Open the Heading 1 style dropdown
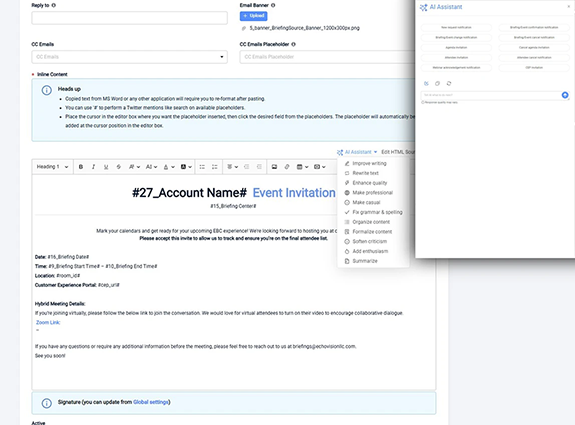This screenshot has height=425, width=575. (52, 167)
